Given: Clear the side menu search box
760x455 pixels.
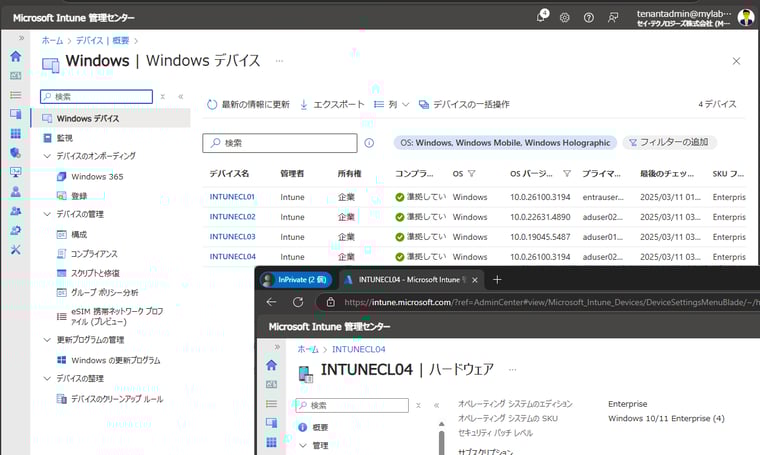Looking at the screenshot, I should pos(163,96).
